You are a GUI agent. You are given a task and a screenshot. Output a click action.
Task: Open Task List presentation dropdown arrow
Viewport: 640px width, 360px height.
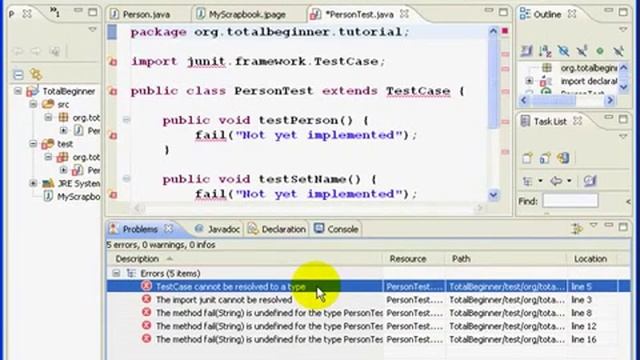[540, 180]
